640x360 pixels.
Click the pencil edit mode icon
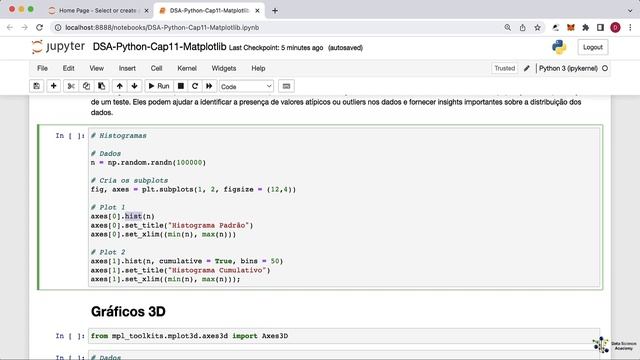[x=527, y=68]
